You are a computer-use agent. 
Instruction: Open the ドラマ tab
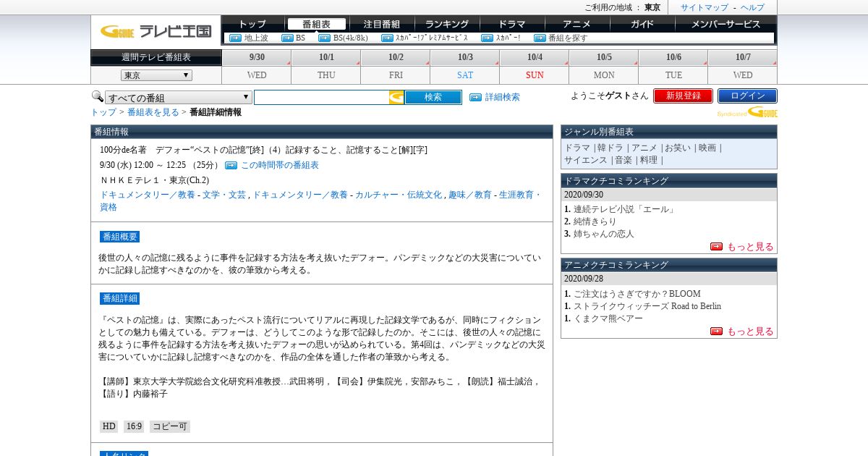(512, 24)
